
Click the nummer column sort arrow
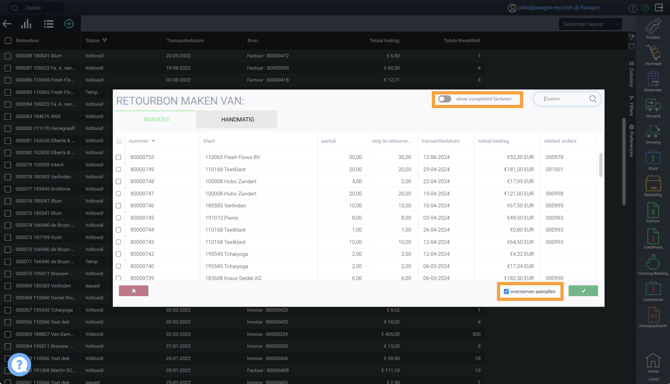pos(153,141)
